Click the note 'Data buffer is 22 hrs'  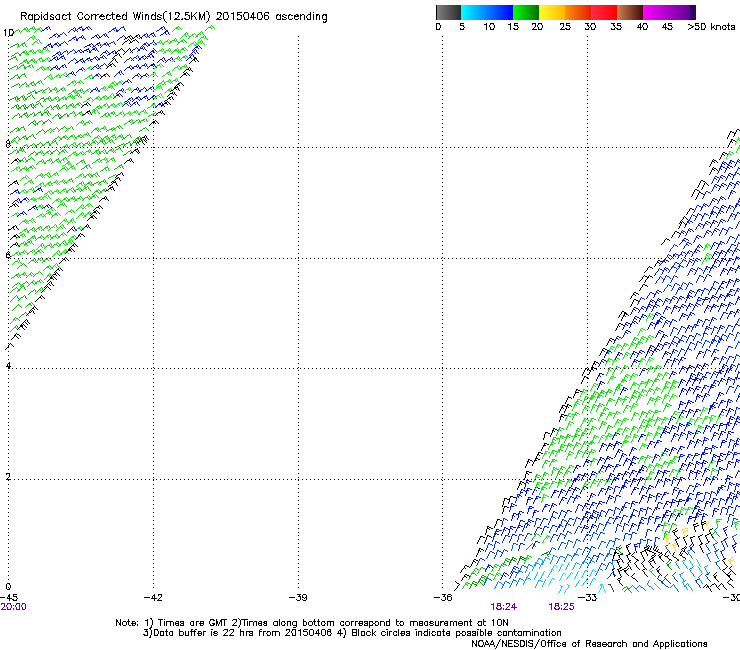point(204,633)
